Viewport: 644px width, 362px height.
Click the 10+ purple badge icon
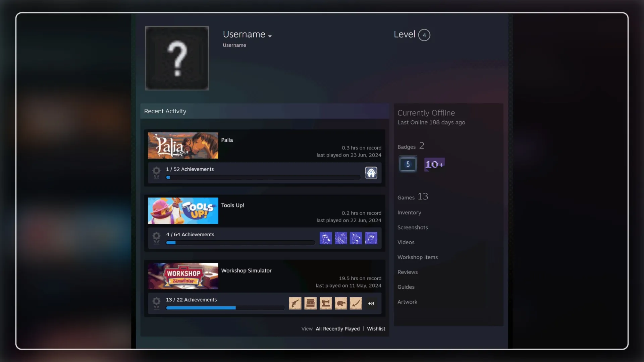(x=435, y=164)
